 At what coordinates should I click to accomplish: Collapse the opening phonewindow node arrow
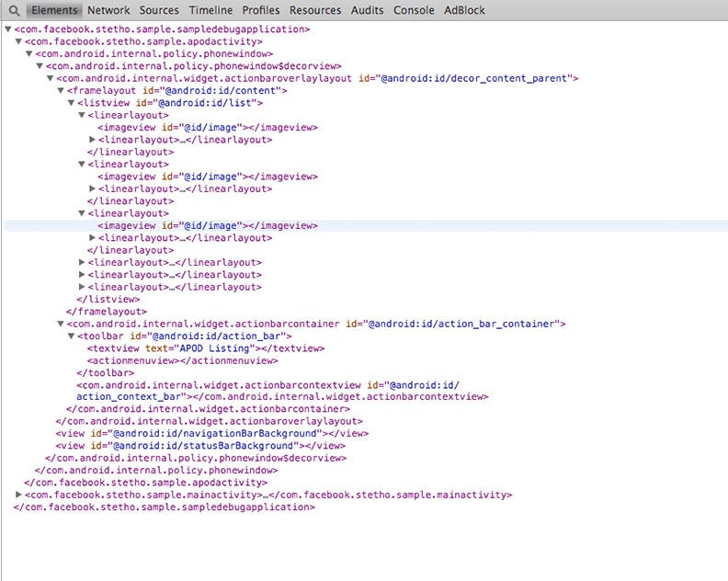point(28,54)
